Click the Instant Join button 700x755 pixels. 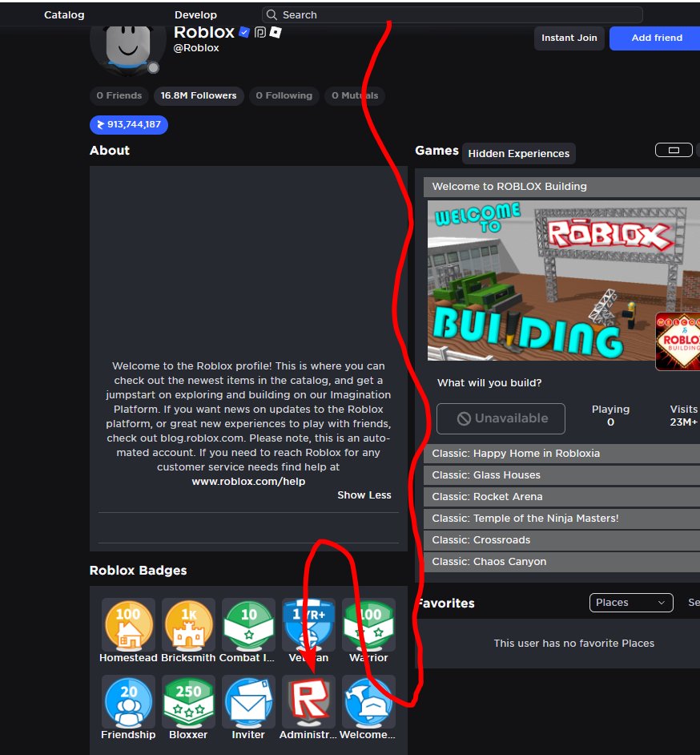[569, 38]
